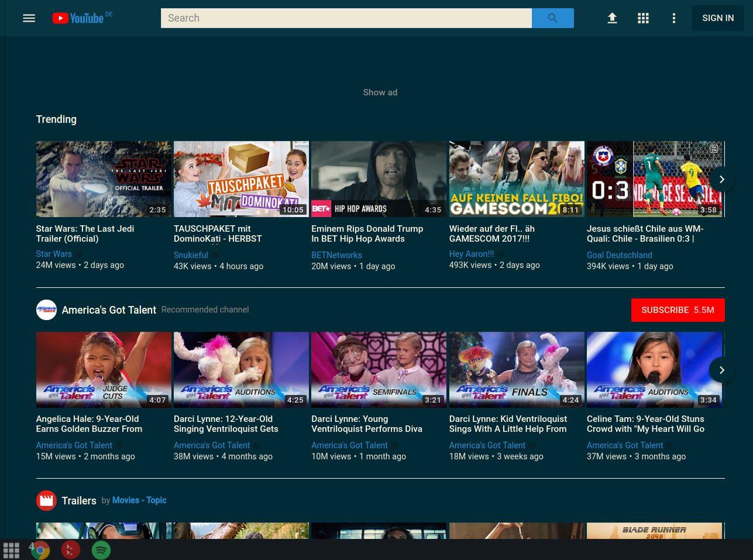Open title 'Darci Lynne: Young Ventriloquist Performs Diva'
The image size is (753, 560).
(x=367, y=424)
